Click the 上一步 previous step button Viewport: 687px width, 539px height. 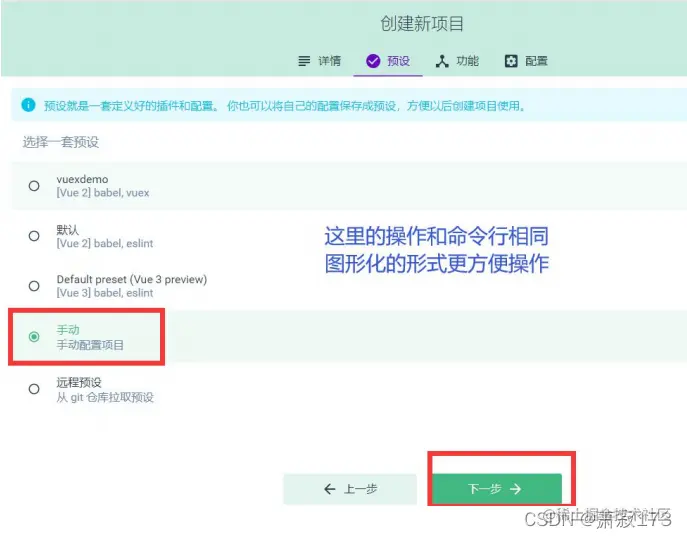350,489
